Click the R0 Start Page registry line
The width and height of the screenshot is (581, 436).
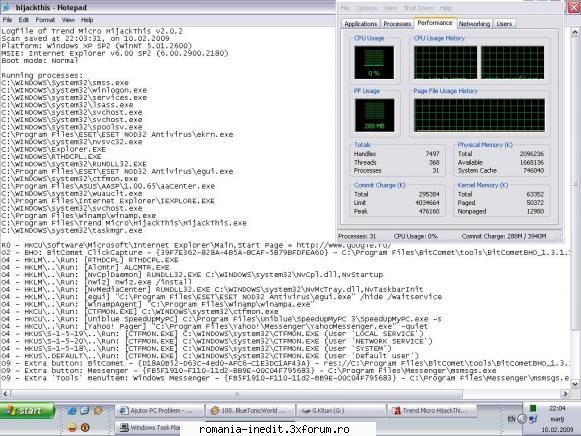tap(196, 245)
